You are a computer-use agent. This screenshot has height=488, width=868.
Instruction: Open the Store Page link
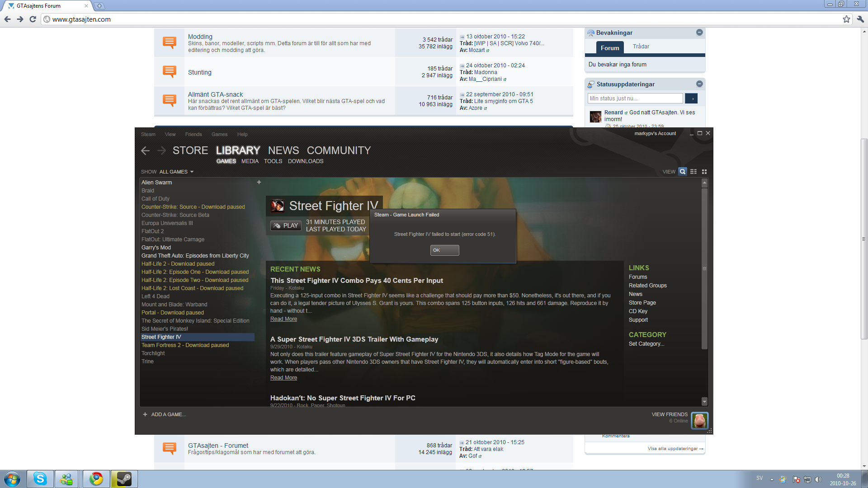(x=642, y=303)
